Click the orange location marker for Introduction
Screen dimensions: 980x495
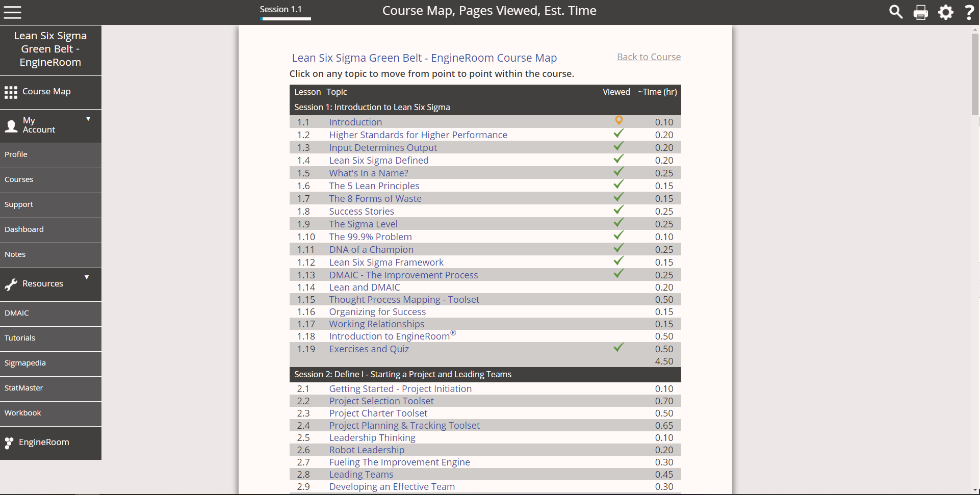(618, 121)
